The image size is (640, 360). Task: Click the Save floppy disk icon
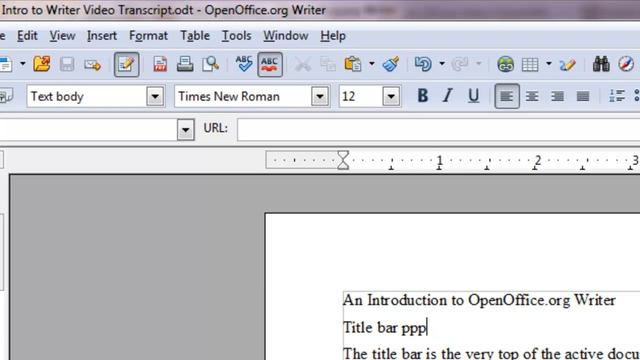[67, 64]
